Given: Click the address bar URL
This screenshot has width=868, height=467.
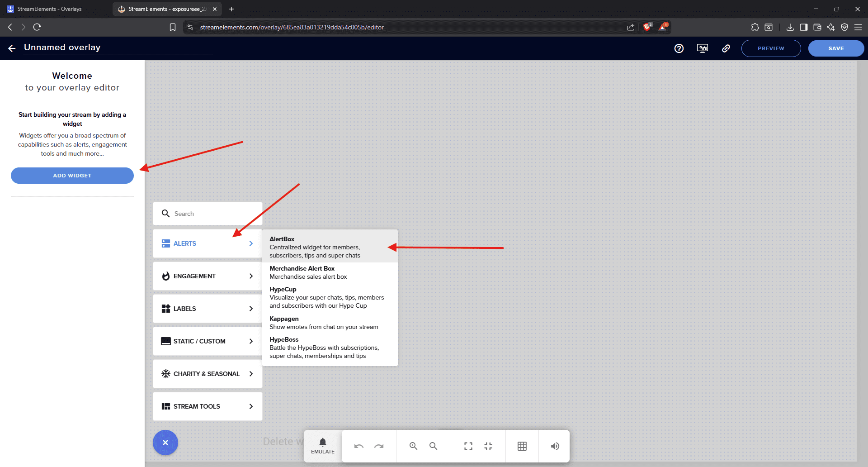Looking at the screenshot, I should click(x=292, y=27).
